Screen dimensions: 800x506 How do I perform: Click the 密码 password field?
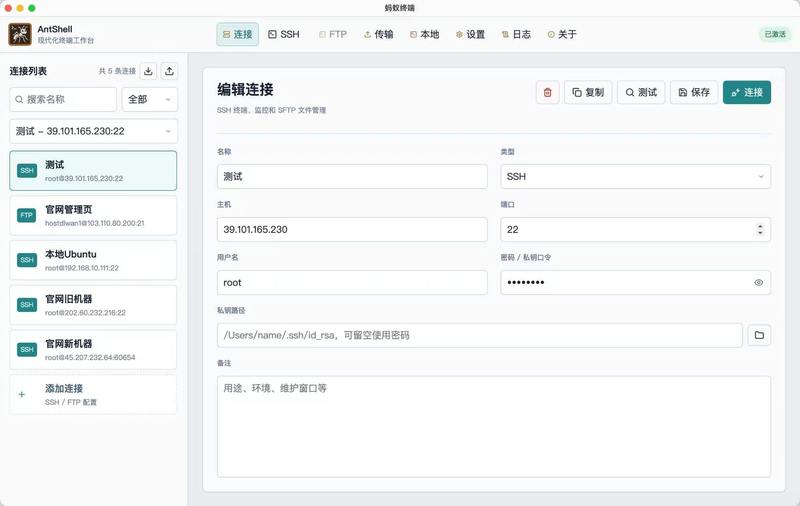635,282
